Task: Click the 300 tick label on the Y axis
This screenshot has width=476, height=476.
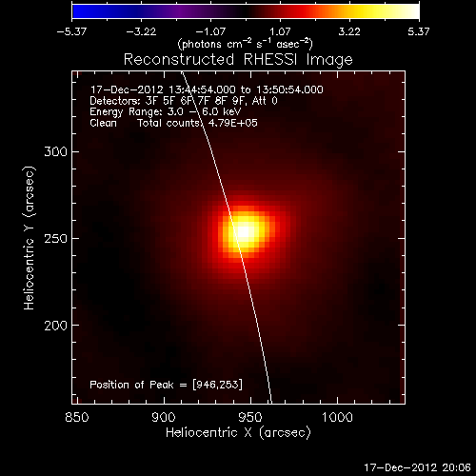Action: click(56, 151)
